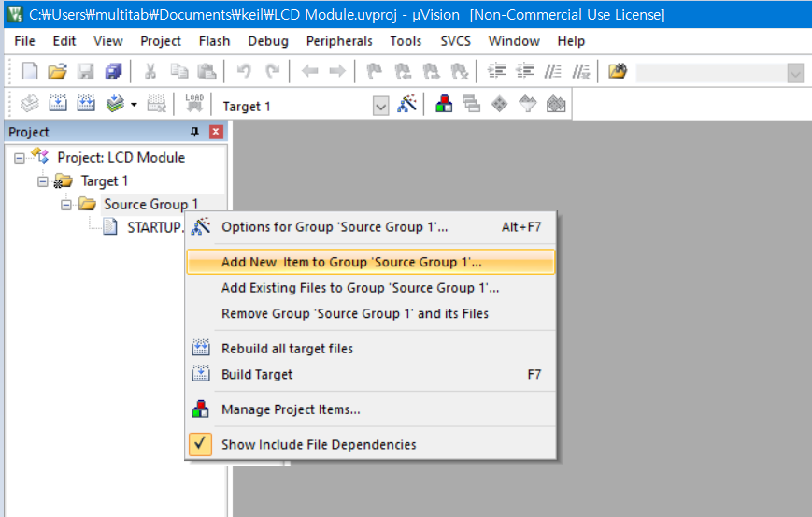Choose Build Target in context menu
This screenshot has width=812, height=517.
pyautogui.click(x=370, y=375)
